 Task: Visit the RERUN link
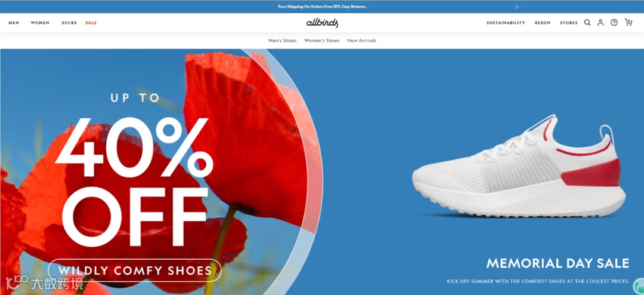click(543, 23)
